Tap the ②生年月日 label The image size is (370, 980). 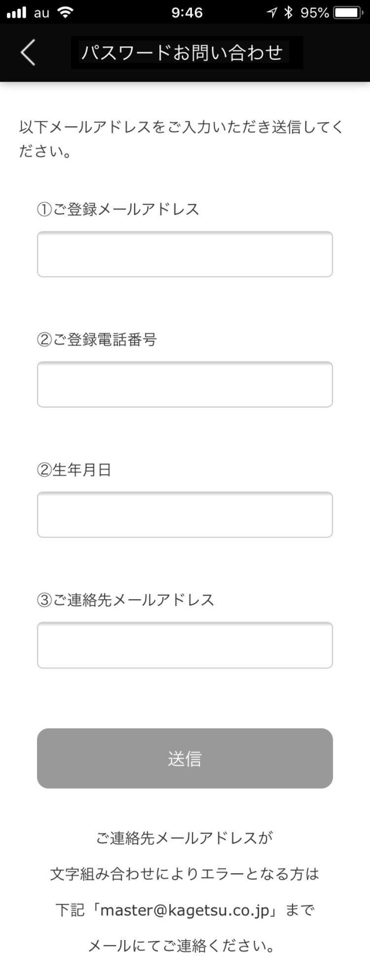[74, 470]
